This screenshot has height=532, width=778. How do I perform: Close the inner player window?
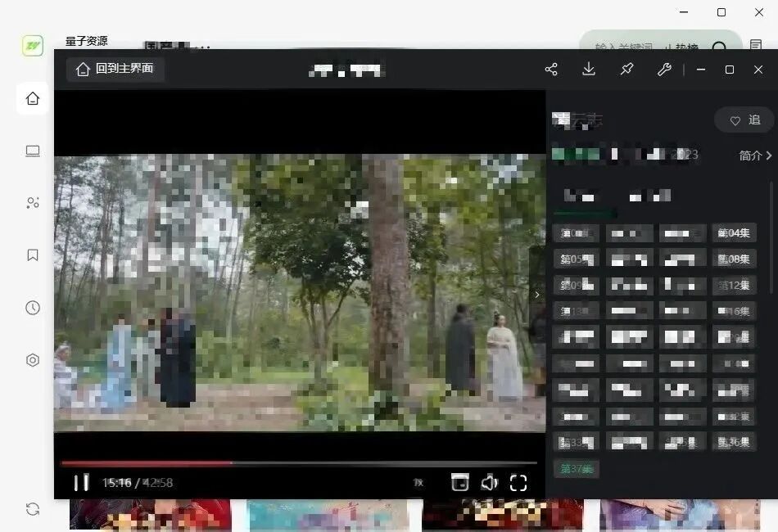pyautogui.click(x=758, y=70)
